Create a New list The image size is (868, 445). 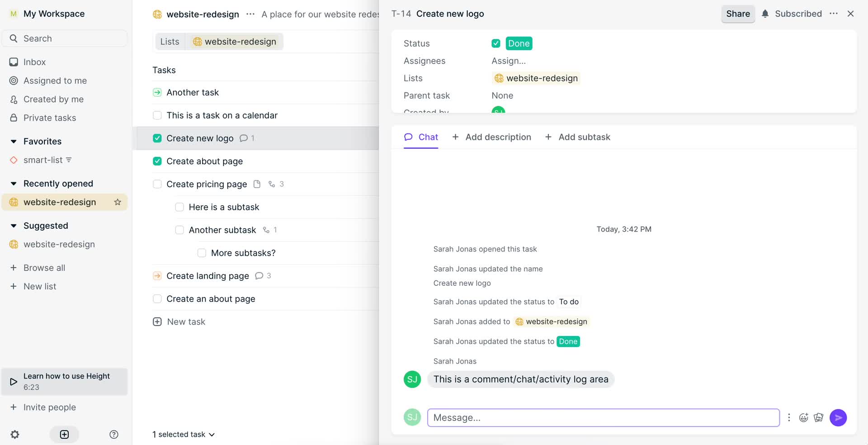39,286
